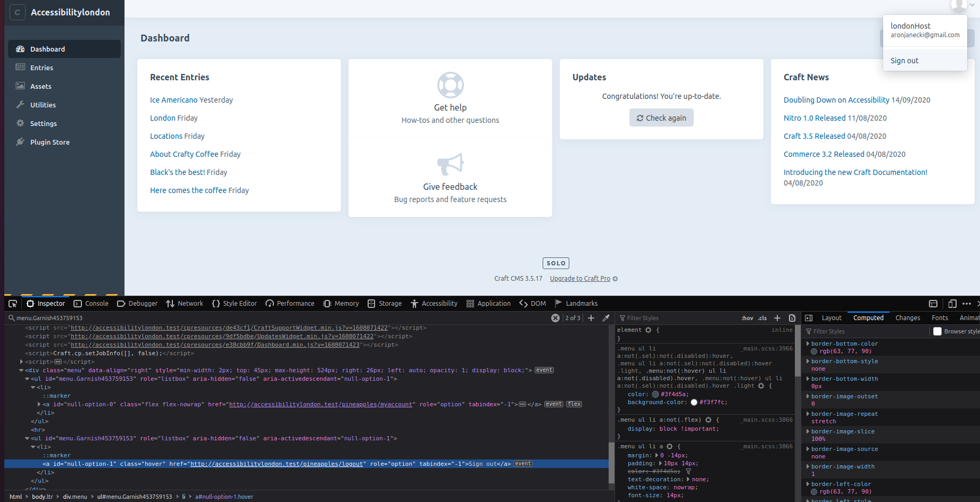The height and width of the screenshot is (502, 980).
Task: Expand the null-option-0 anchor node
Action: pos(39,404)
